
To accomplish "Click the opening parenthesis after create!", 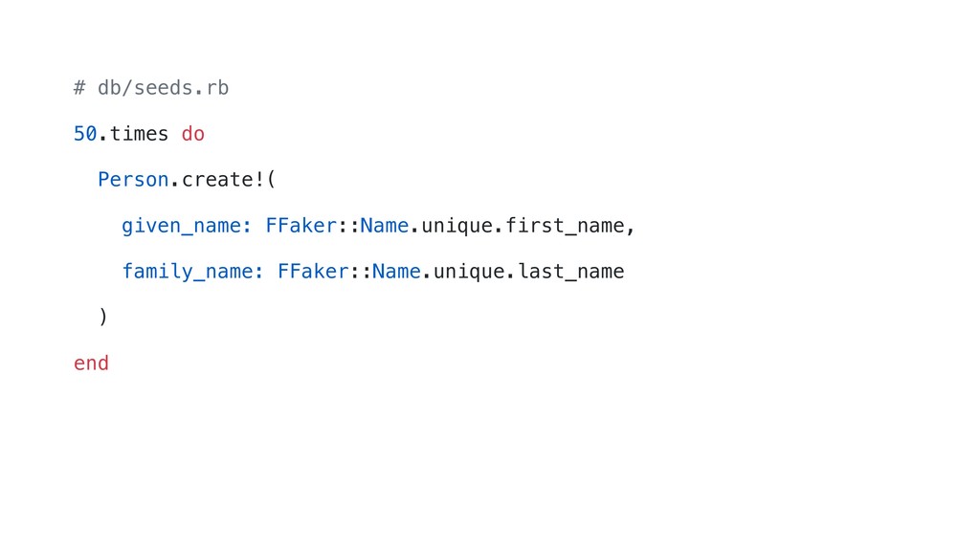I will point(271,180).
